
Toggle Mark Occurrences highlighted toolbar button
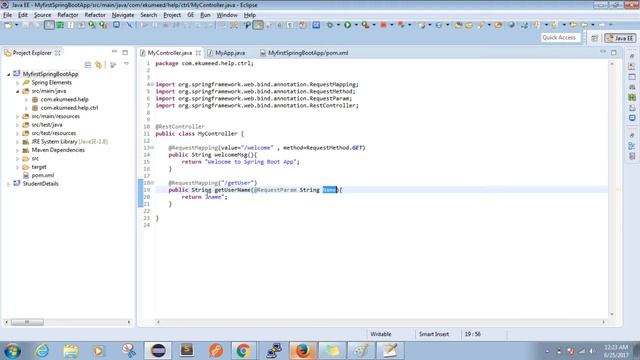[x=258, y=25]
